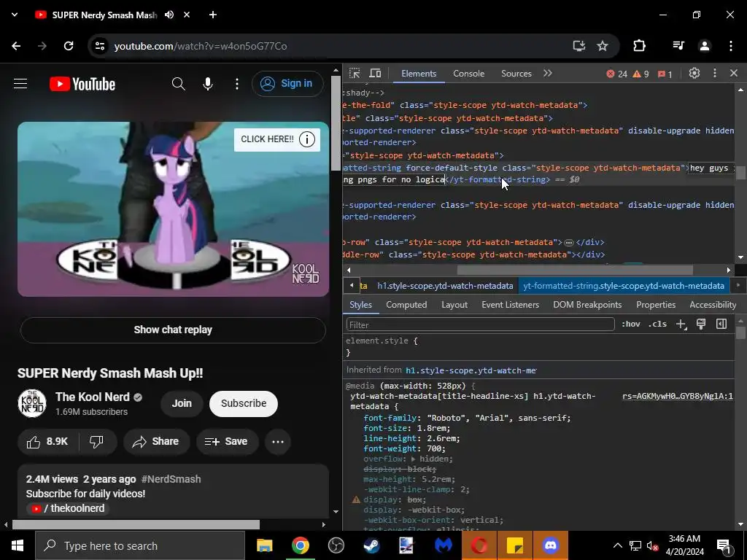Open the Properties tab
The image size is (747, 560).
pyautogui.click(x=656, y=305)
